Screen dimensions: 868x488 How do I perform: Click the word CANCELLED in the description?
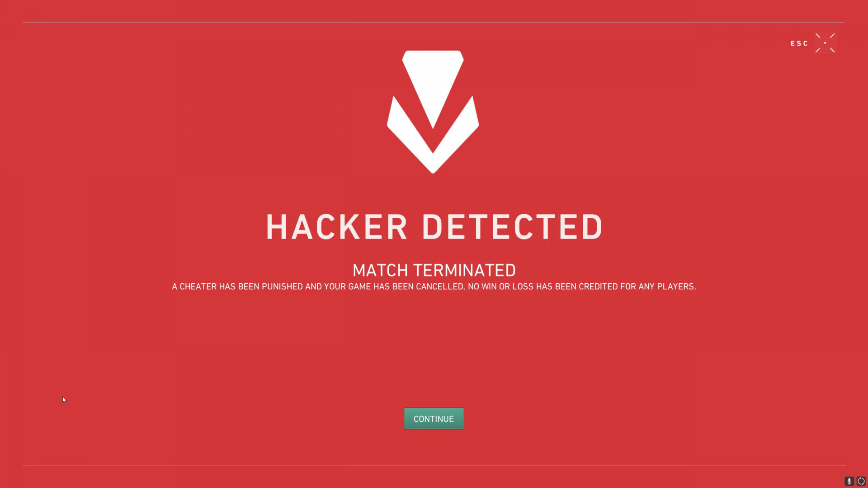coord(440,286)
